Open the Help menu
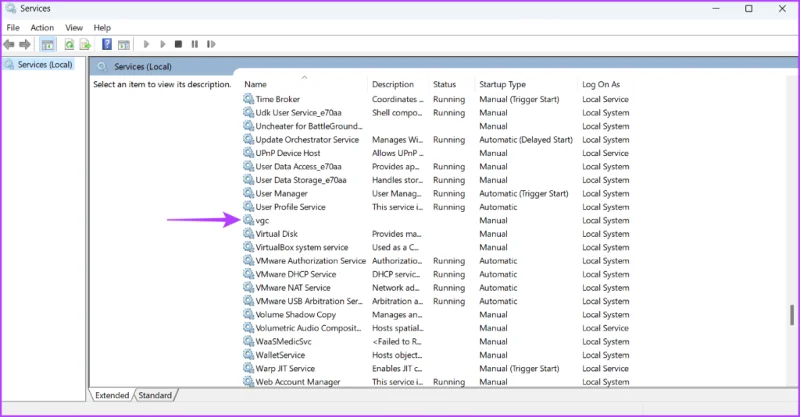This screenshot has width=800, height=417. click(x=102, y=28)
